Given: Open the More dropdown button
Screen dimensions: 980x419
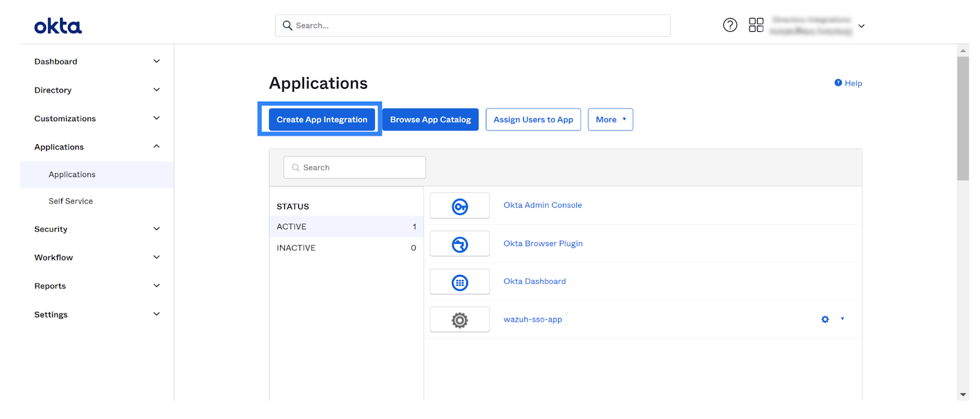Looking at the screenshot, I should [x=611, y=119].
